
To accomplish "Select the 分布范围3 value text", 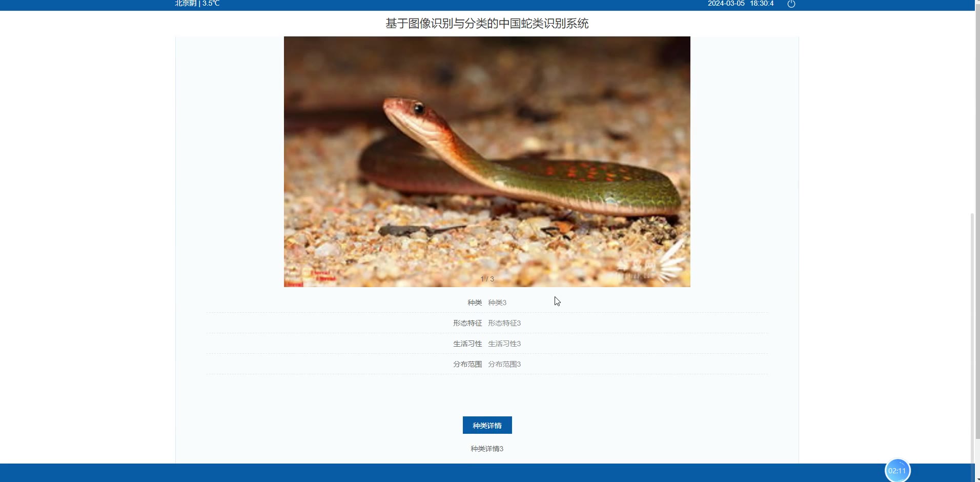I will (504, 364).
